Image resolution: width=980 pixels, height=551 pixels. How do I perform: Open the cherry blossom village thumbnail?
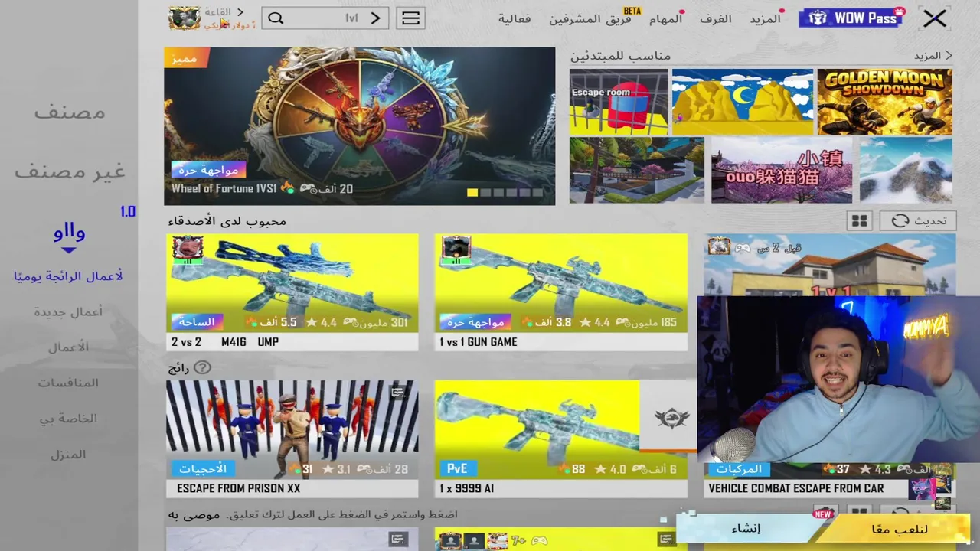coord(636,170)
